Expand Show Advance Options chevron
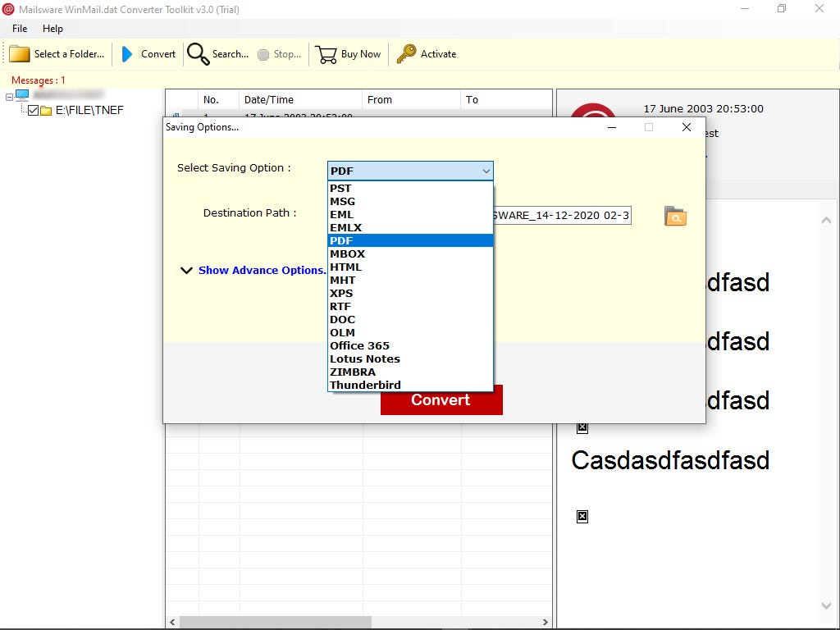Viewport: 840px width, 630px height. [x=186, y=271]
